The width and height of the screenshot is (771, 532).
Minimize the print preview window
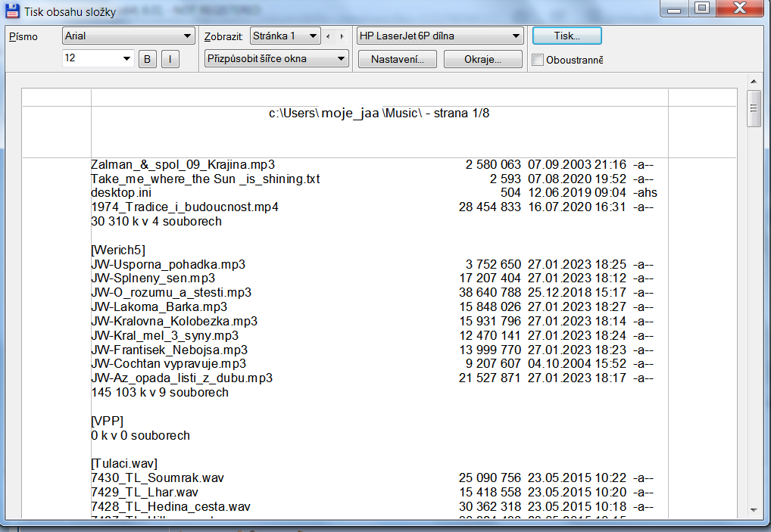[675, 8]
